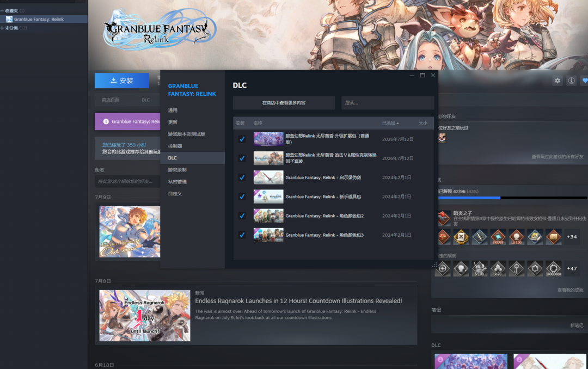Click the 2026年7月12日 date of 升级扩展包
The image size is (588, 369).
397,139
